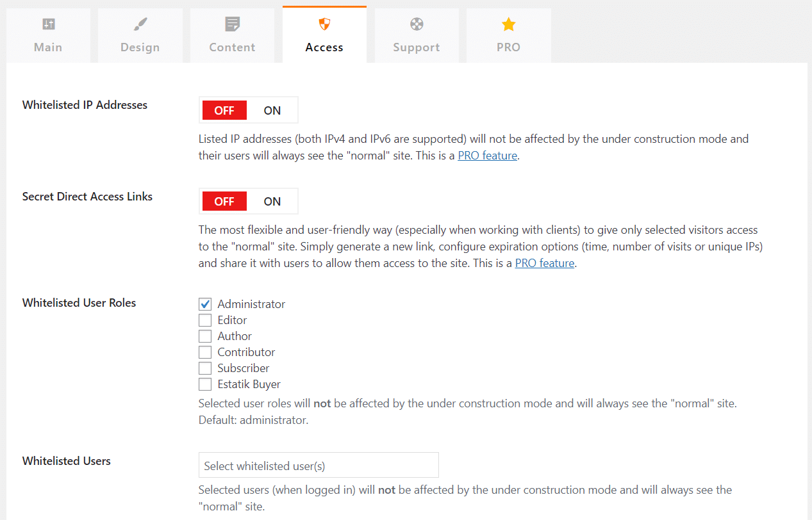Screen dimensions: 812x520
Task: Click the Design paintbrush icon
Action: (x=140, y=24)
